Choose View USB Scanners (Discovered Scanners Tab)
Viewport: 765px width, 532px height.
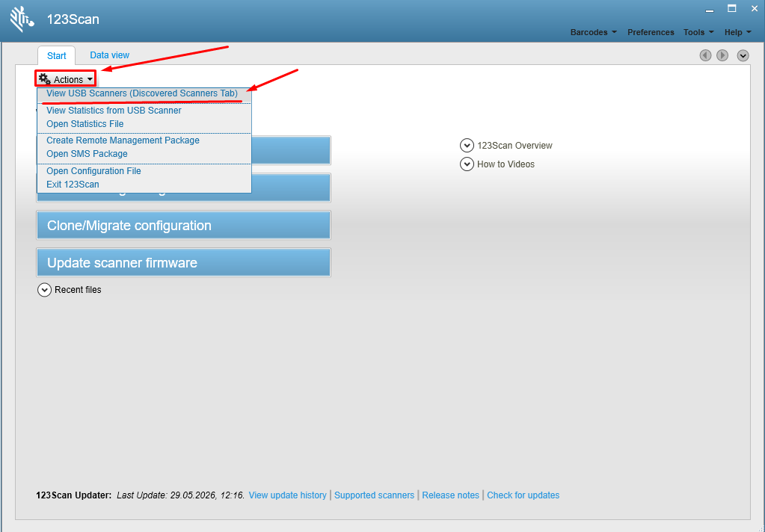(x=142, y=93)
